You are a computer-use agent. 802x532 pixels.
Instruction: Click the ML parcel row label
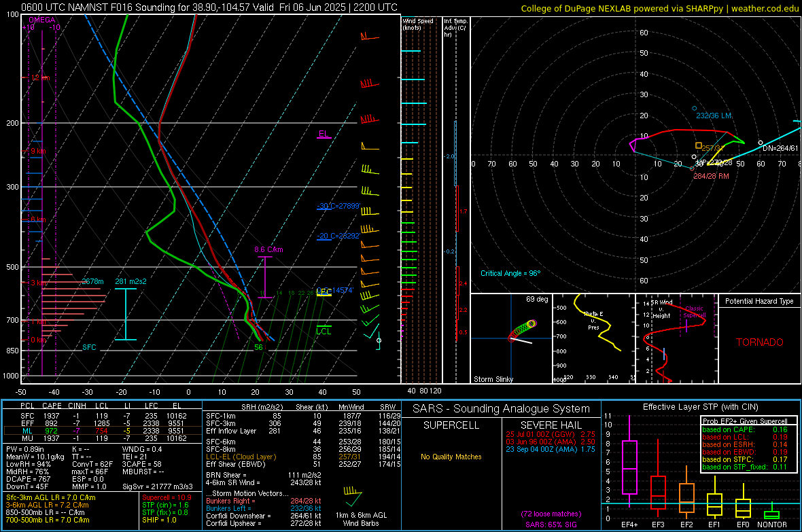pos(27,431)
